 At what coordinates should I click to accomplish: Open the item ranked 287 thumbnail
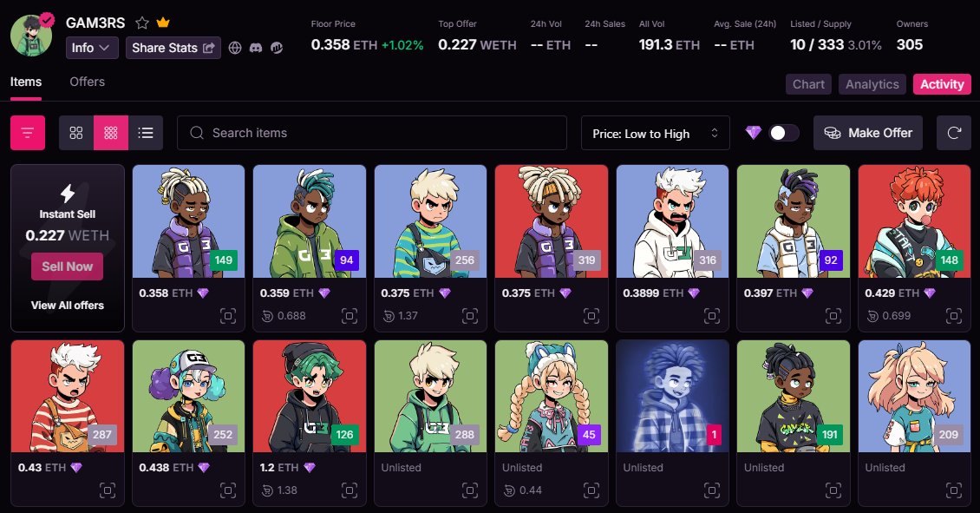pos(68,396)
